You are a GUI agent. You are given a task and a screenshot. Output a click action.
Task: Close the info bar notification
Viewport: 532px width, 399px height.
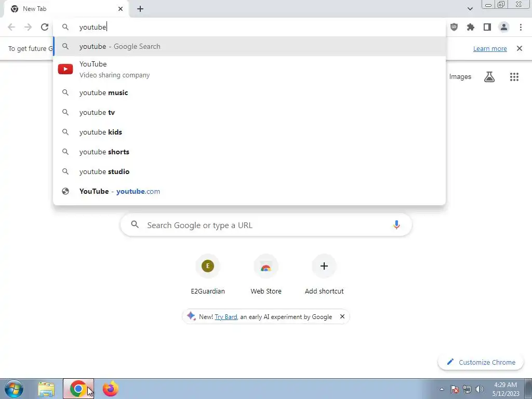pos(520,48)
